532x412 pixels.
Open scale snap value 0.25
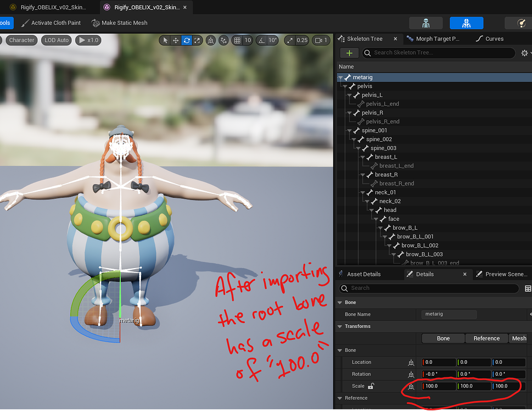tap(302, 41)
